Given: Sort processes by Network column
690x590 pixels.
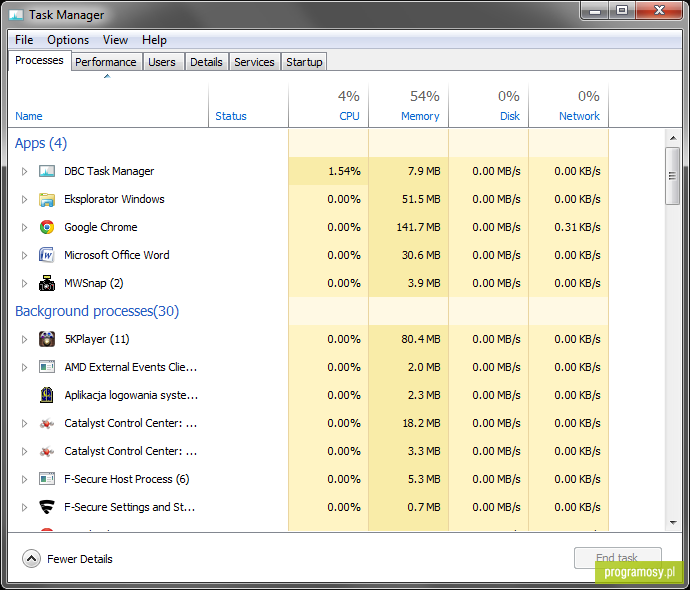Looking at the screenshot, I should click(579, 116).
